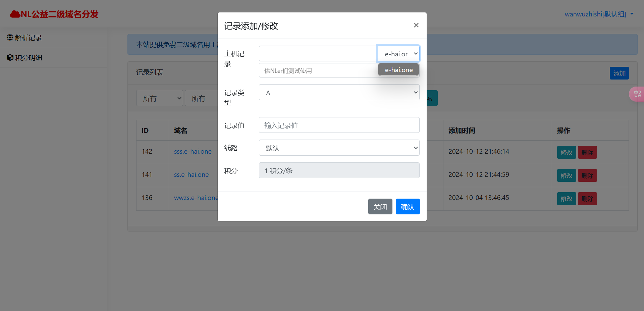This screenshot has width=644, height=311.
Task: Click the ss.e-hai.one domain link
Action: 191,174
